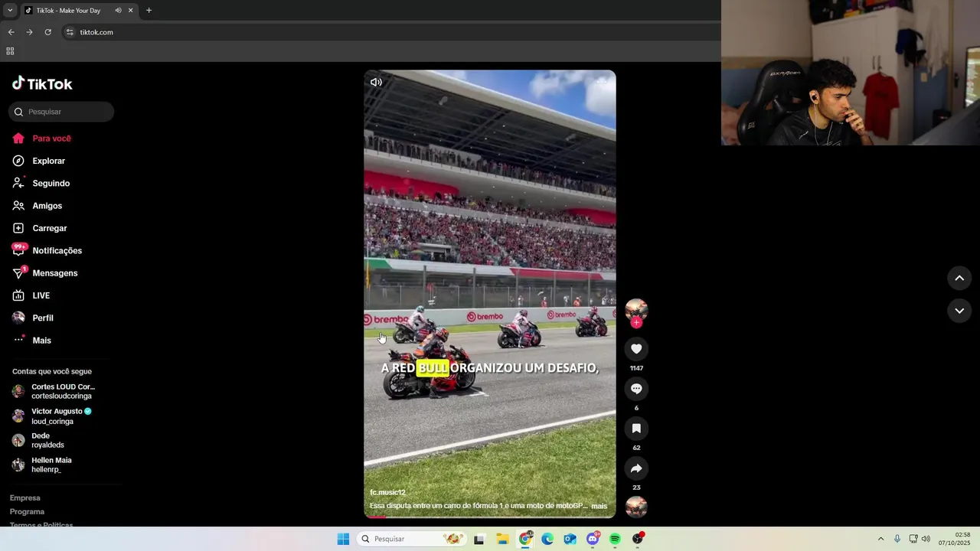The width and height of the screenshot is (980, 551).
Task: Share the video with the arrow icon
Action: tap(636, 468)
